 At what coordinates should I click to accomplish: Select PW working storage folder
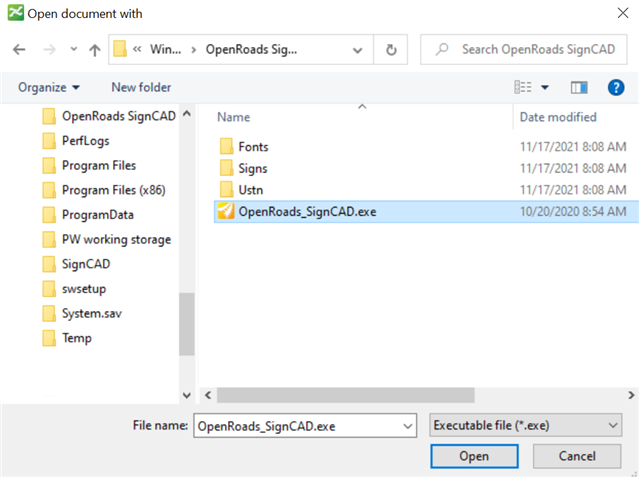tap(116, 239)
